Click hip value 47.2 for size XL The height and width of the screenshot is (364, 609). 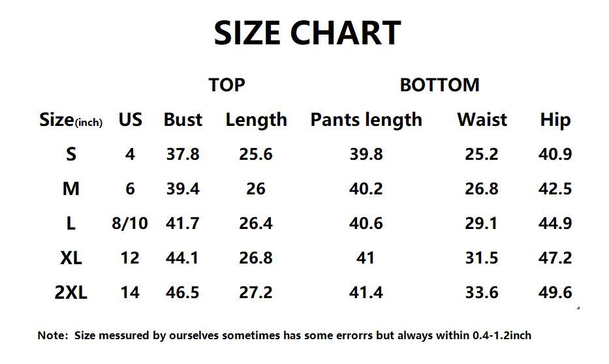555,258
